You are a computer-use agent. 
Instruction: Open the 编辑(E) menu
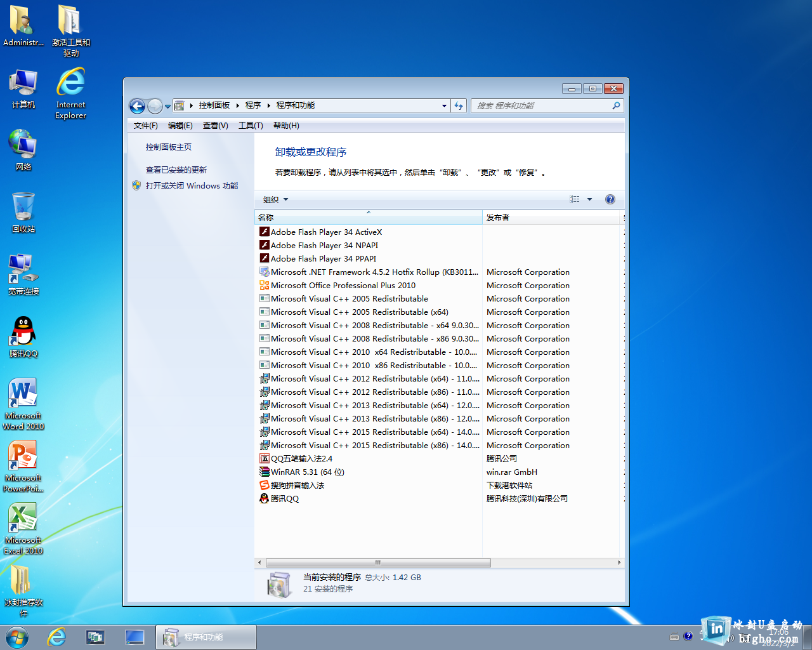(180, 126)
